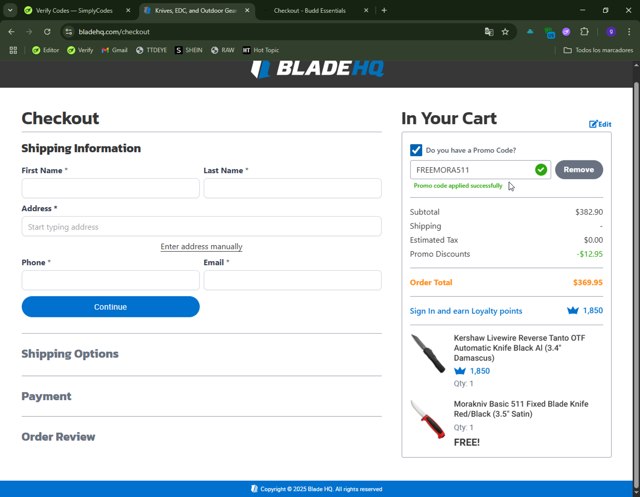Close the Checkout Budd Essentials tab
Viewport: 640px width, 497px height.
pos(366,11)
